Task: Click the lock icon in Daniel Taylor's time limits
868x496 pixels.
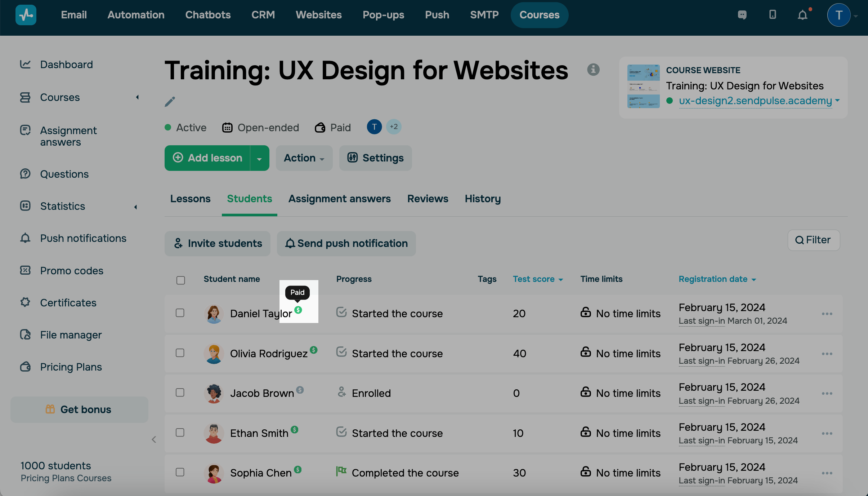Action: [x=586, y=312]
